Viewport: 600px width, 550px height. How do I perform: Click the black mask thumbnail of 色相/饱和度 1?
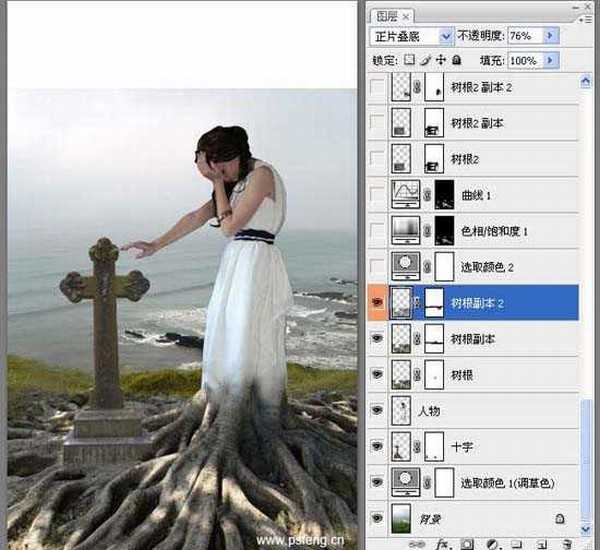[x=444, y=230]
